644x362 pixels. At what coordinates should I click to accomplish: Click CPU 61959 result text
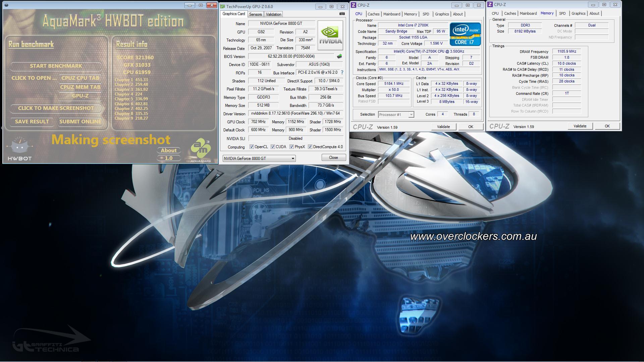pos(137,72)
